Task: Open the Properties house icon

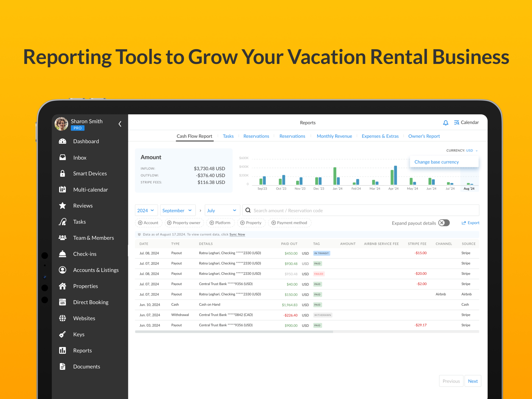Action: tap(63, 286)
